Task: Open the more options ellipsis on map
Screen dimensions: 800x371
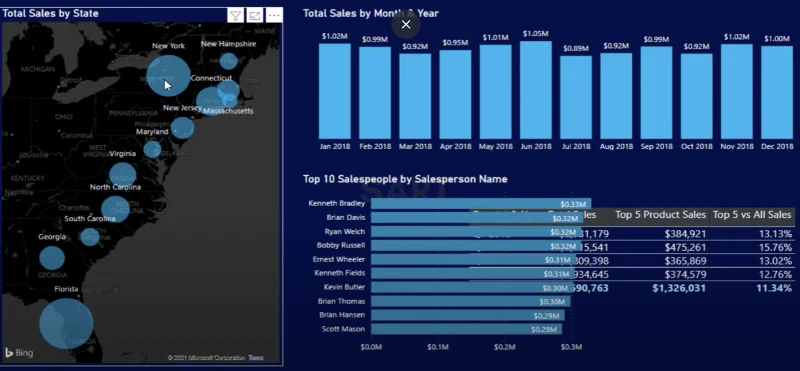Action: point(274,16)
